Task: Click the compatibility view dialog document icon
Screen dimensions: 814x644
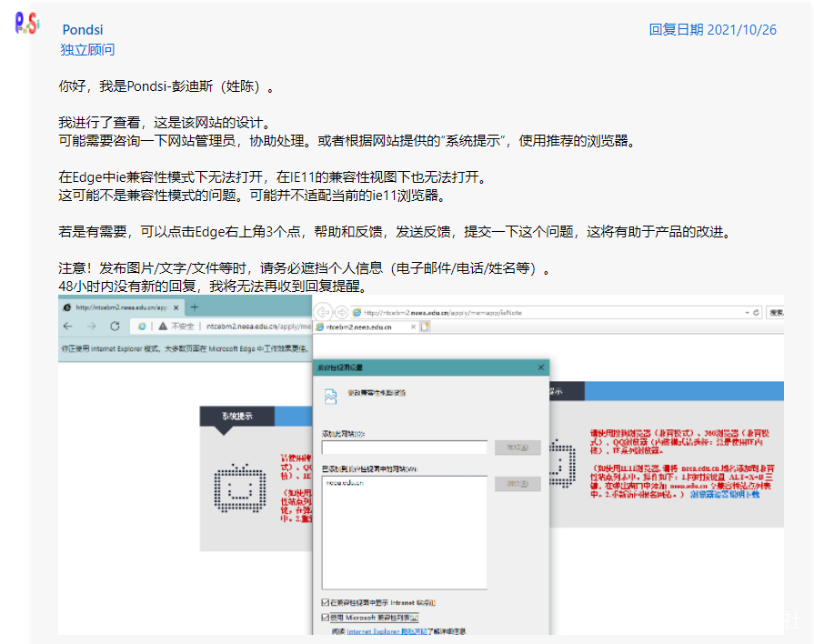Action: (331, 397)
